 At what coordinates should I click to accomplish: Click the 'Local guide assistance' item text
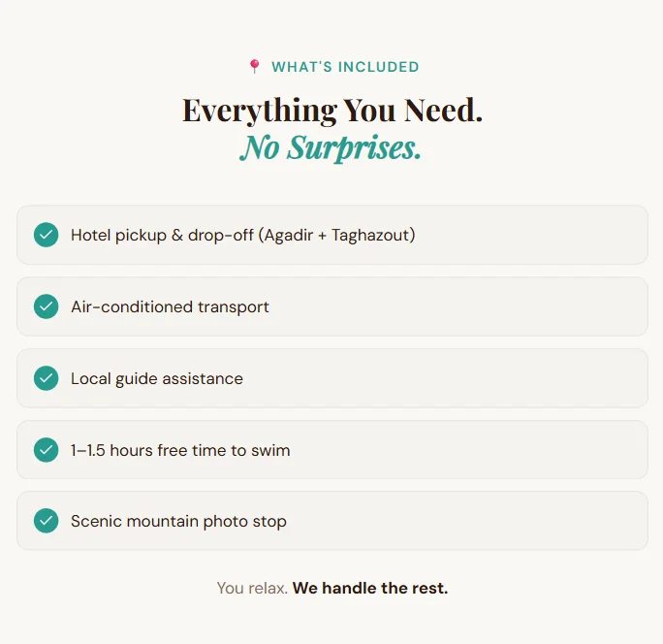point(157,378)
